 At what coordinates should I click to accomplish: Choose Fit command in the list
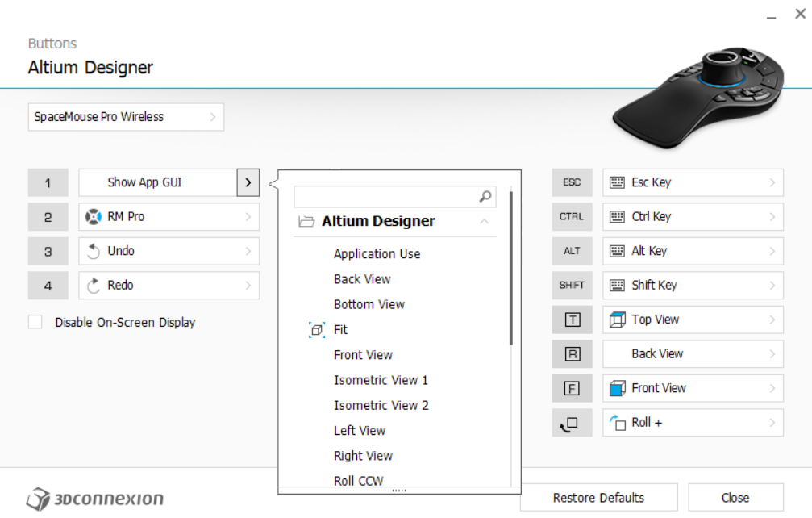click(341, 330)
